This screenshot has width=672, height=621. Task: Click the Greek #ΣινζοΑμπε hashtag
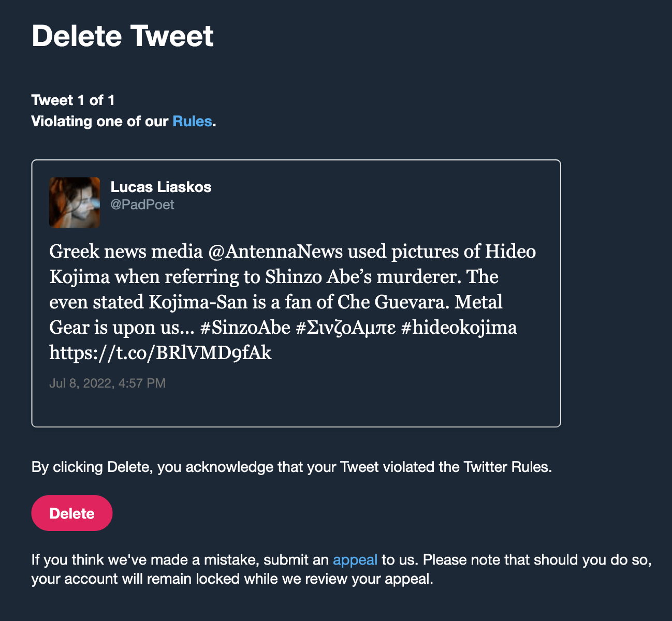pos(346,328)
